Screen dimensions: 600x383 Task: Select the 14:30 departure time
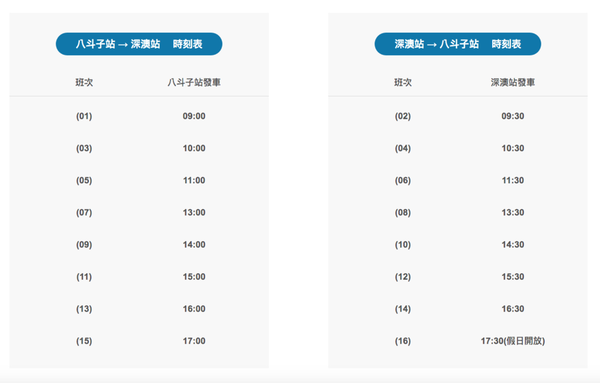(513, 244)
